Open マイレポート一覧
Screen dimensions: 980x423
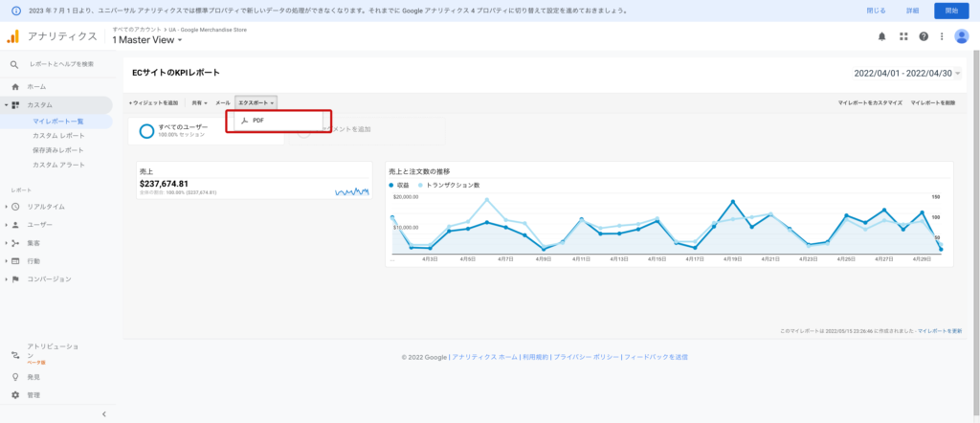pyautogui.click(x=58, y=122)
